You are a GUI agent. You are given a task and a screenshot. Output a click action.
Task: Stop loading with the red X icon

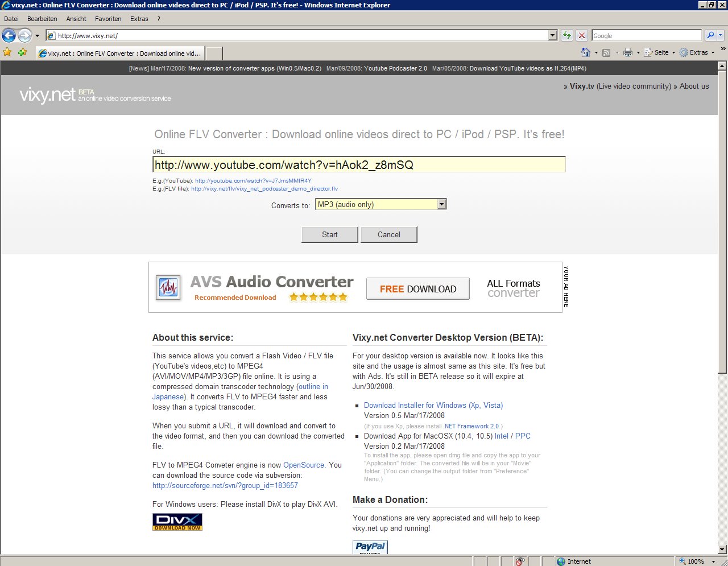pyautogui.click(x=581, y=36)
